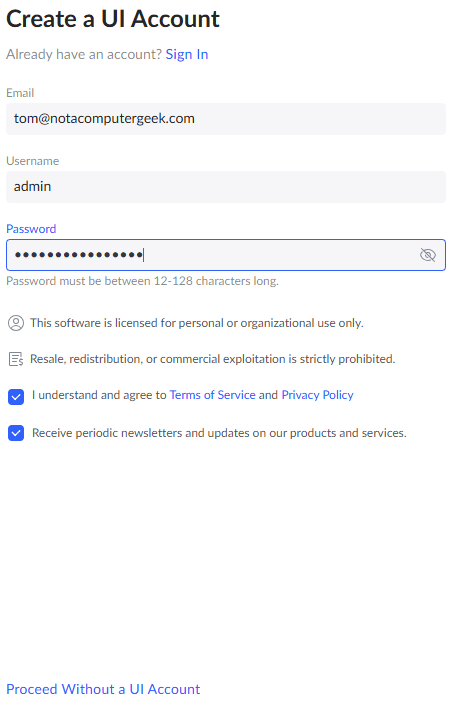Screen dimensions: 450x701
Task: Uncheck the periodic newsletters checkbox
Action: click(x=16, y=433)
